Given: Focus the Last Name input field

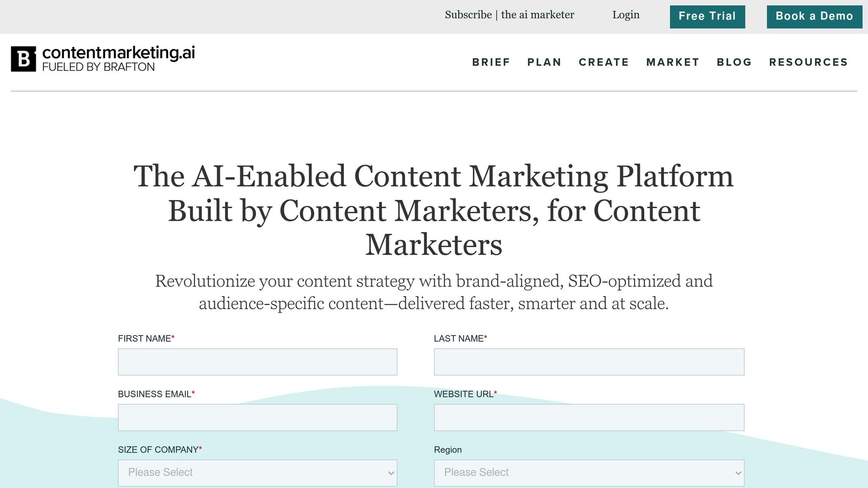Looking at the screenshot, I should pyautogui.click(x=589, y=362).
